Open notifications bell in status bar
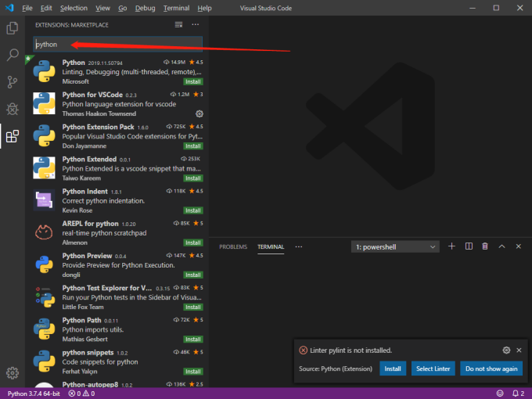Image resolution: width=532 pixels, height=399 pixels. pyautogui.click(x=518, y=394)
